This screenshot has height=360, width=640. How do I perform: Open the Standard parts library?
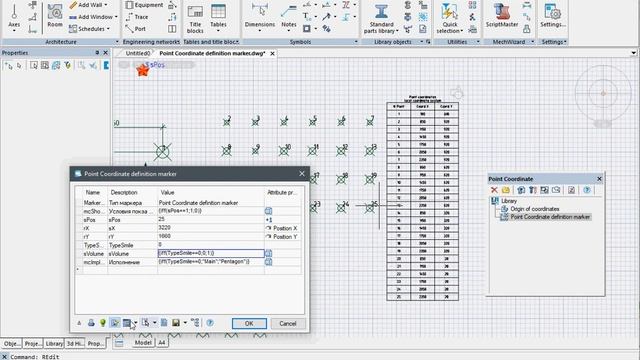point(381,19)
